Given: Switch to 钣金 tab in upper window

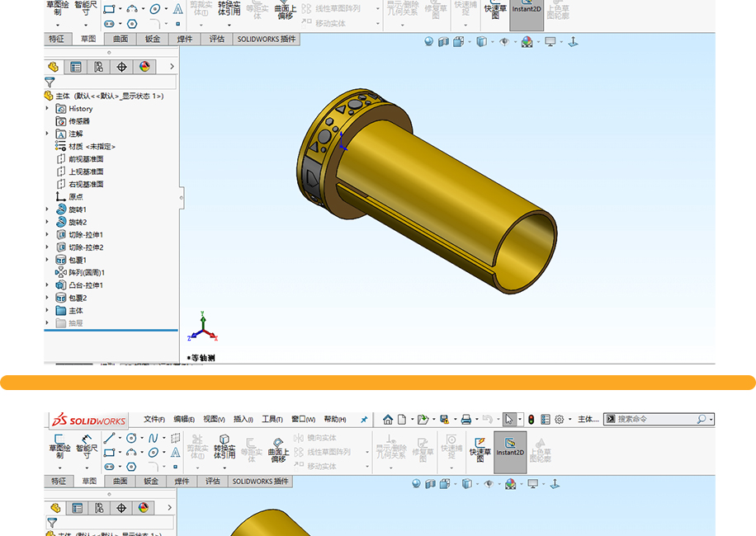Looking at the screenshot, I should click(153, 39).
